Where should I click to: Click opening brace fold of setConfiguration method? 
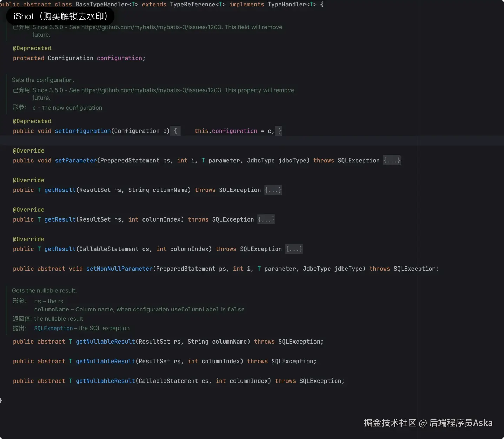tap(175, 131)
